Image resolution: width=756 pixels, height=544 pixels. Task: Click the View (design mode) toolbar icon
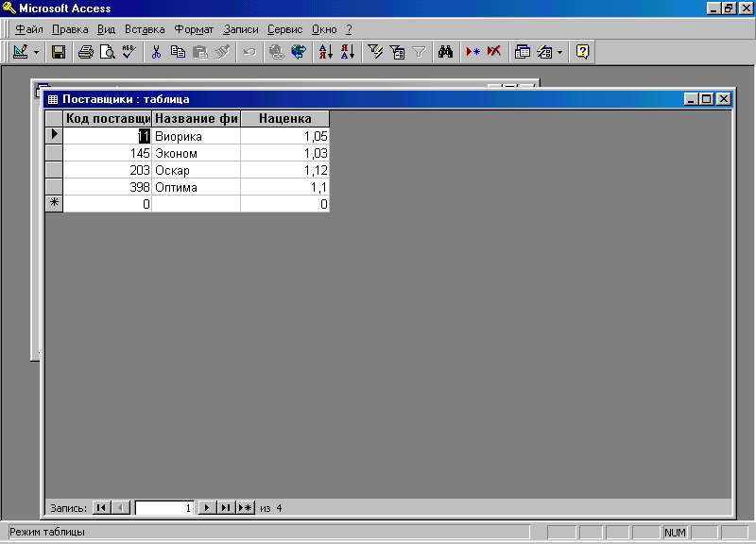20,52
